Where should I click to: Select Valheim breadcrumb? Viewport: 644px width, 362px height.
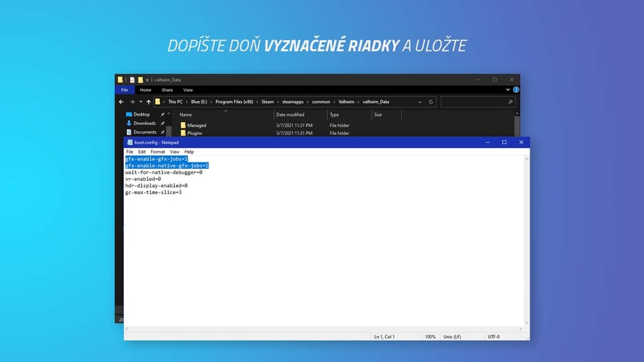347,102
